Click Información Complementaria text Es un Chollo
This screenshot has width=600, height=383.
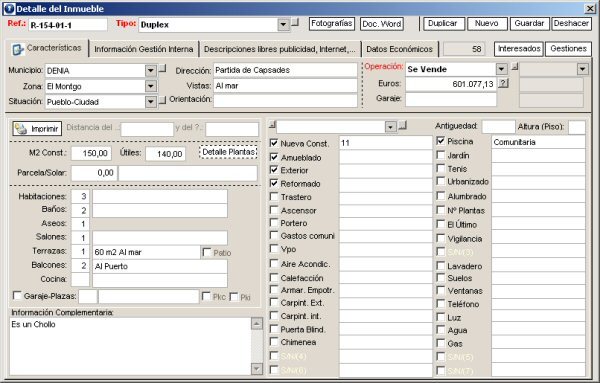(x=33, y=324)
